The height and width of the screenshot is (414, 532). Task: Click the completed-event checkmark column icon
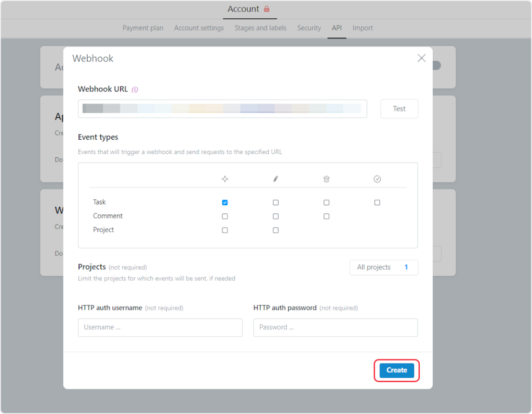[377, 179]
